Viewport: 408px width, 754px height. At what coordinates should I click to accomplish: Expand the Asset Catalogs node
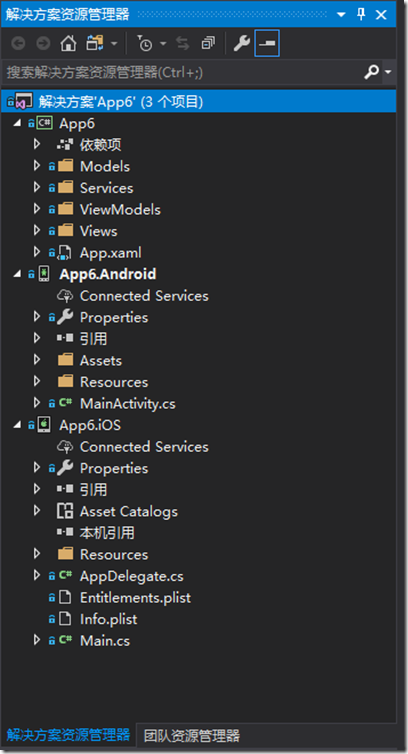tap(37, 511)
